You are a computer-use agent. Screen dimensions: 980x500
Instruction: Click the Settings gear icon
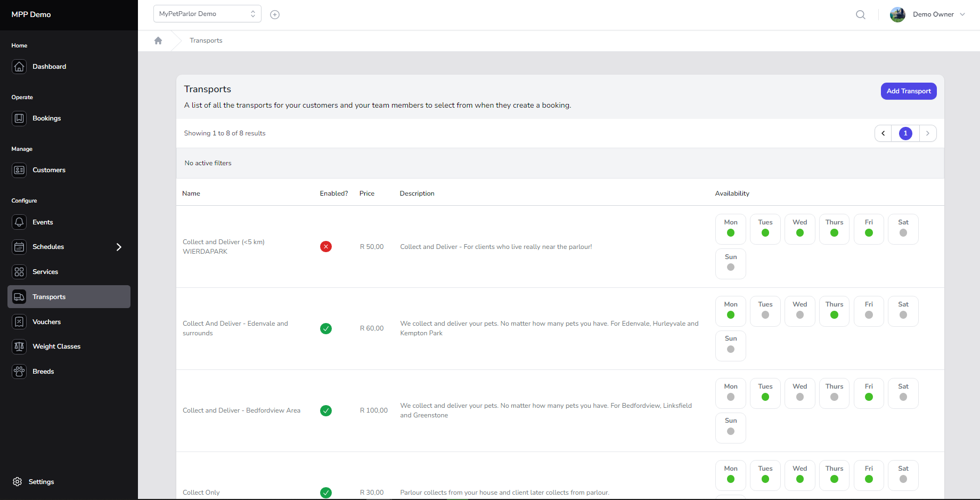18,482
